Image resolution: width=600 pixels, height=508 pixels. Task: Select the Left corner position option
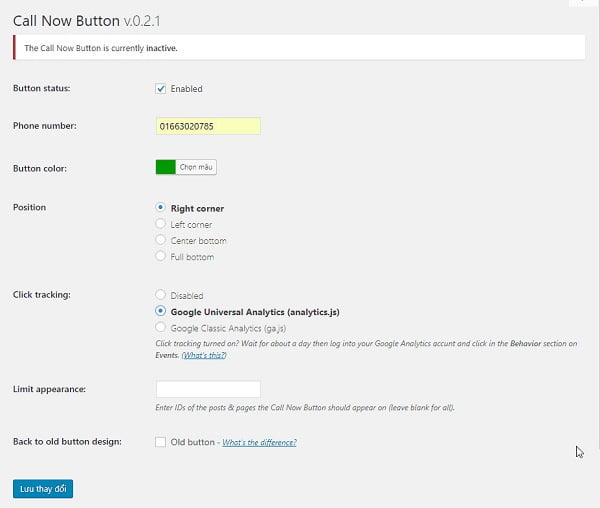(160, 223)
